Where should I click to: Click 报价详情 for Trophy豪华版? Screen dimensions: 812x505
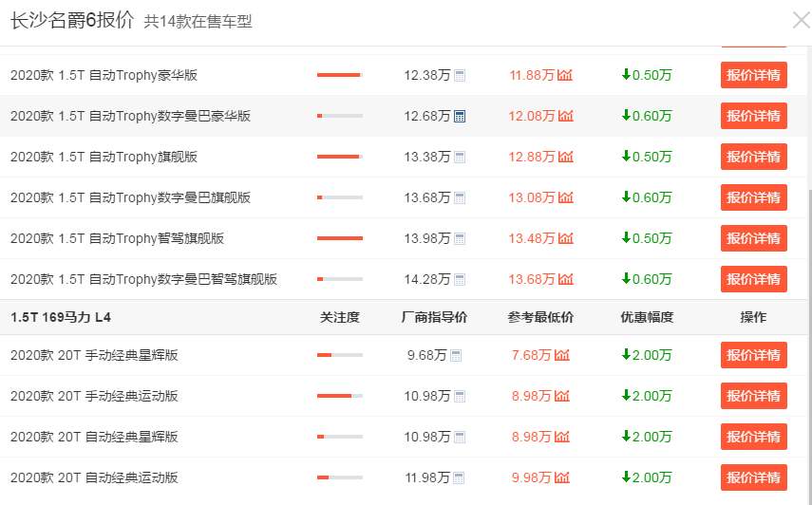pos(753,75)
